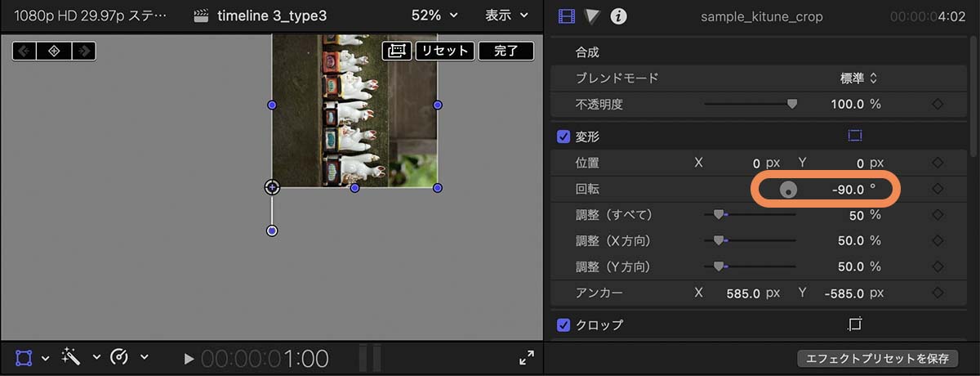Add keyframe for 調整（すべて）
Screen dimensions: 980x376
coord(938,215)
